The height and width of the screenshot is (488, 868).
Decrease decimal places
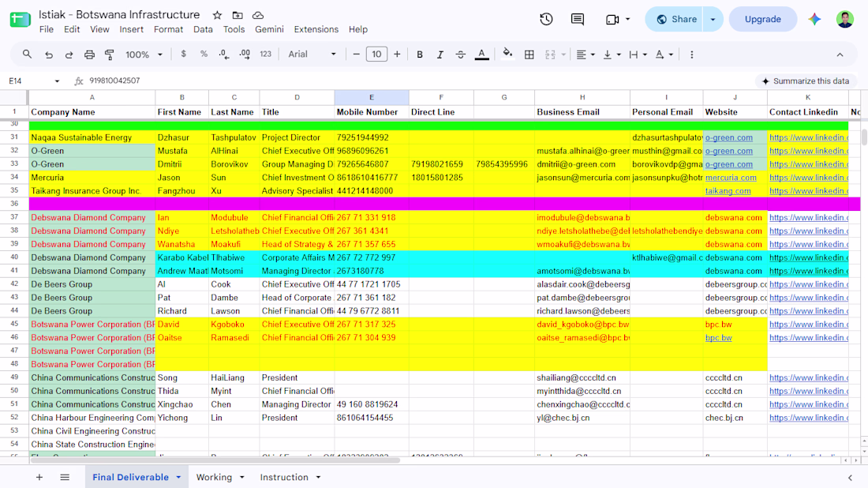click(223, 54)
